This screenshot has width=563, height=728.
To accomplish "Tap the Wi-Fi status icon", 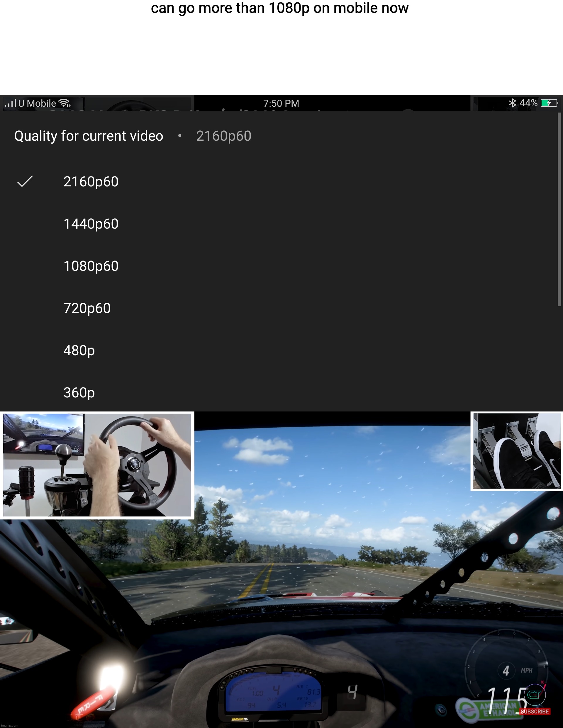I will click(x=65, y=103).
